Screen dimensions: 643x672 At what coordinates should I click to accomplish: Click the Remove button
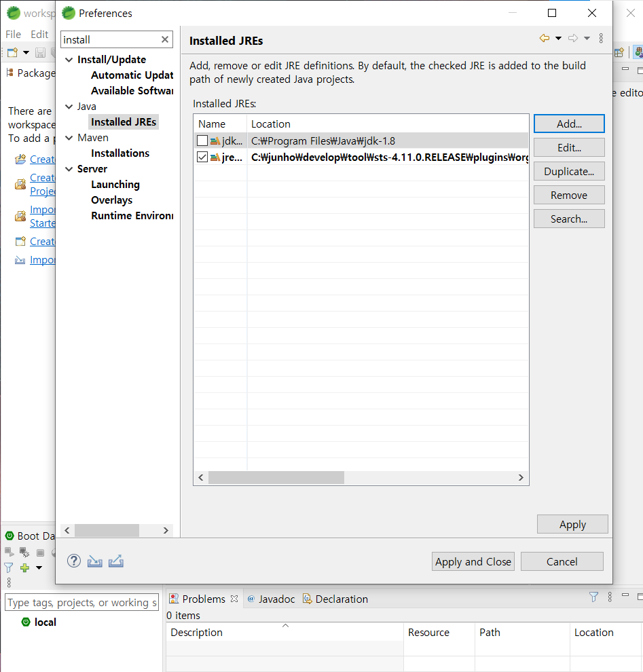569,195
